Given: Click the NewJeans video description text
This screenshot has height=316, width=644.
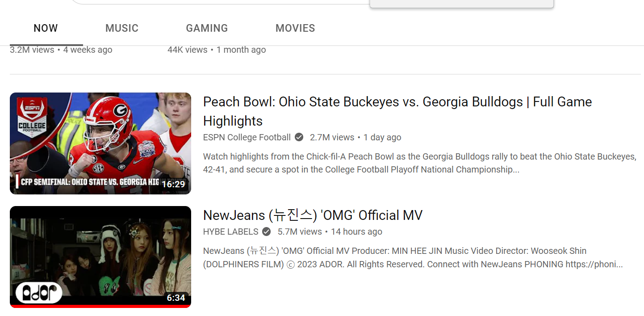Looking at the screenshot, I should click(413, 257).
